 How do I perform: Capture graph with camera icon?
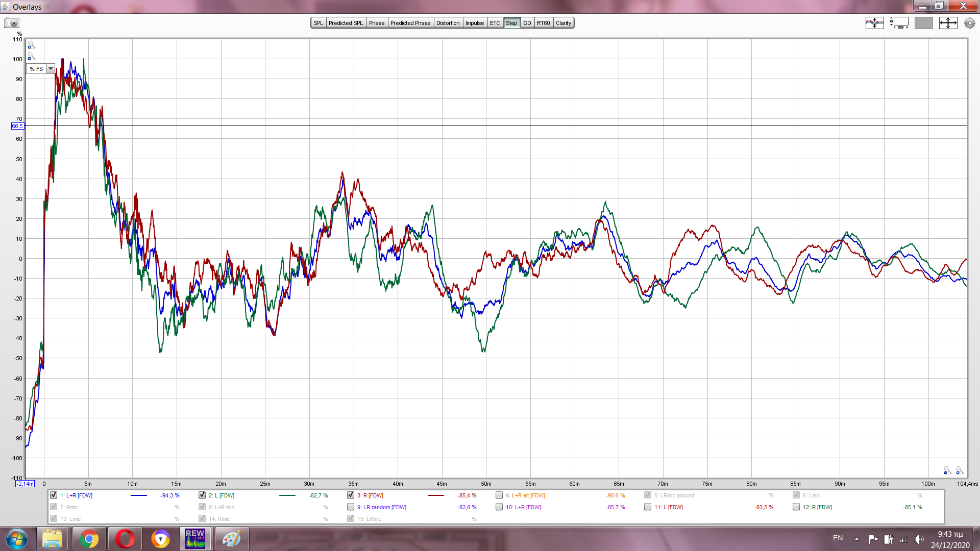pyautogui.click(x=12, y=23)
